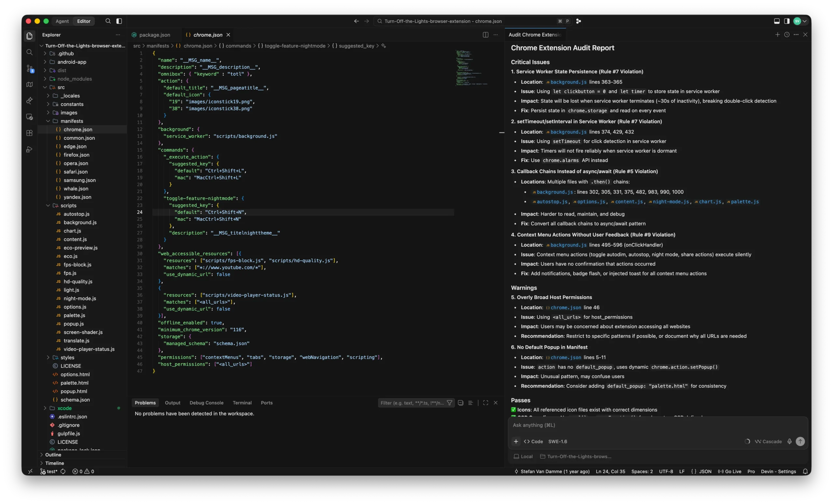Open the test* branch in status bar
The image size is (833, 504).
click(x=49, y=471)
